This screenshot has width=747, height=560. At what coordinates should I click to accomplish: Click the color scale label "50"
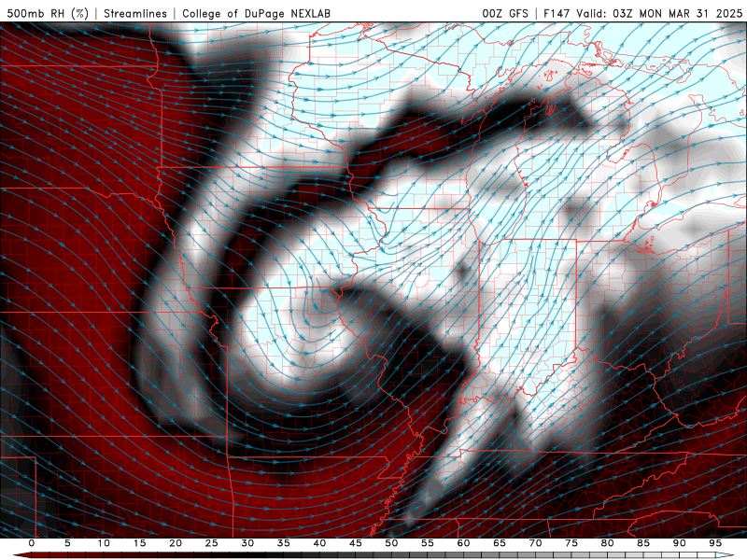391,543
